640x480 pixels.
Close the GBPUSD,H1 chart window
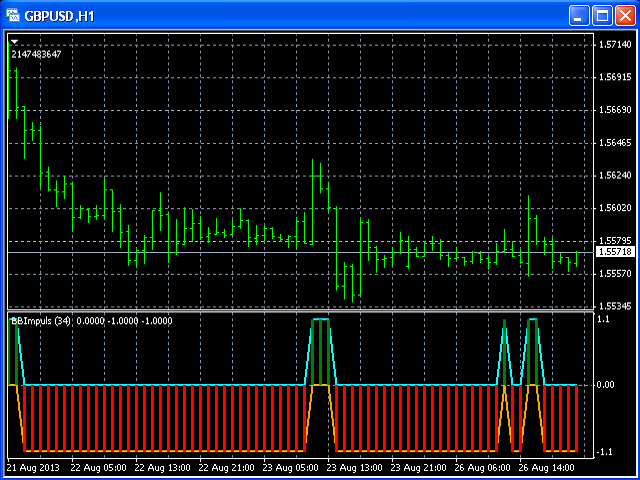(625, 16)
